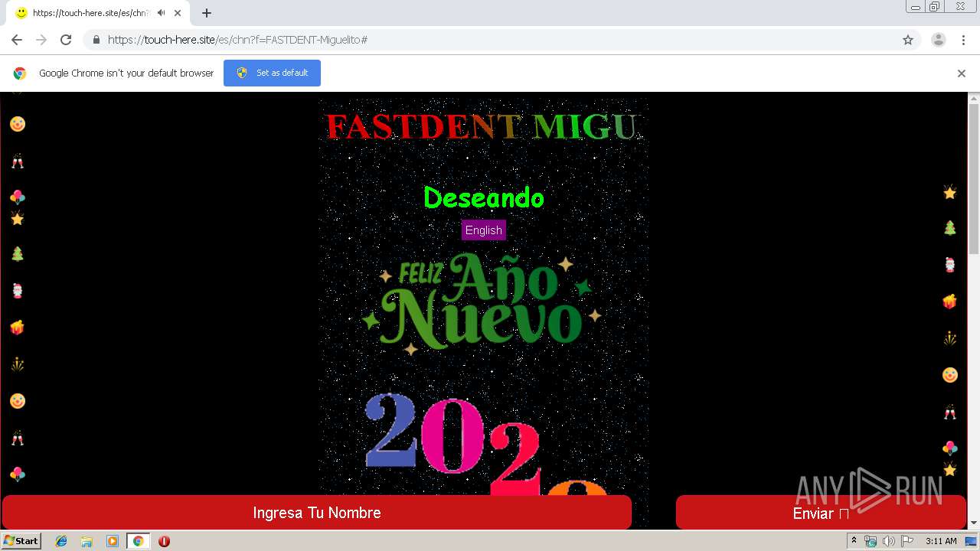Set Chrome as default browser

point(272,73)
